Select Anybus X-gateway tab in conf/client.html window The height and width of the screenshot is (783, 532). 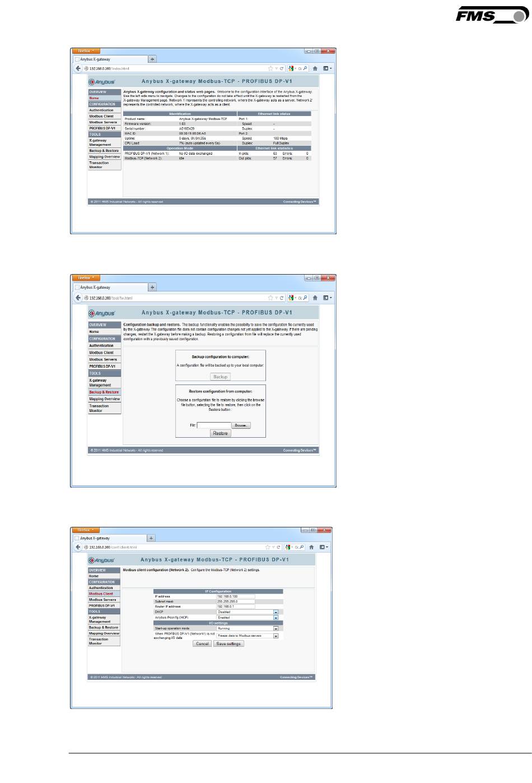[109, 538]
